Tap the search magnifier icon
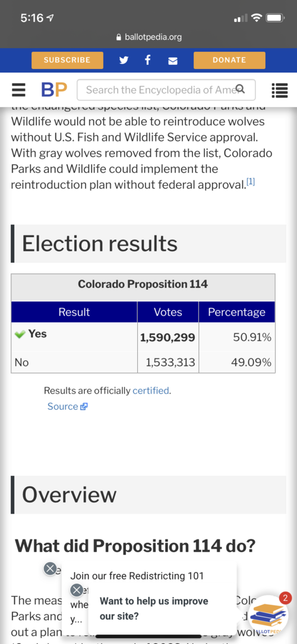Image resolution: width=297 pixels, height=644 pixels. click(241, 89)
